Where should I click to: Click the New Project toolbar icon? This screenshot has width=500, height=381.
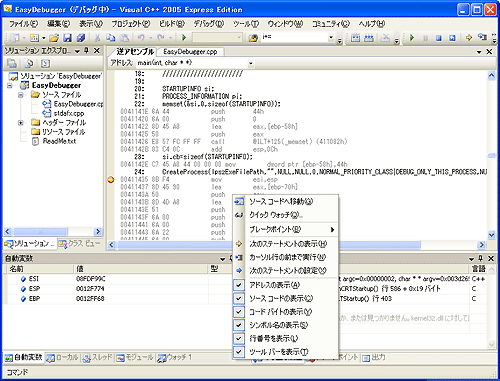(14, 38)
